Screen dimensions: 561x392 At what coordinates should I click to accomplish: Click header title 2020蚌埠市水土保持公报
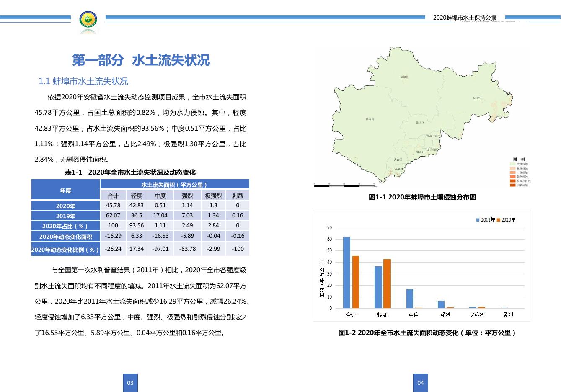point(465,18)
